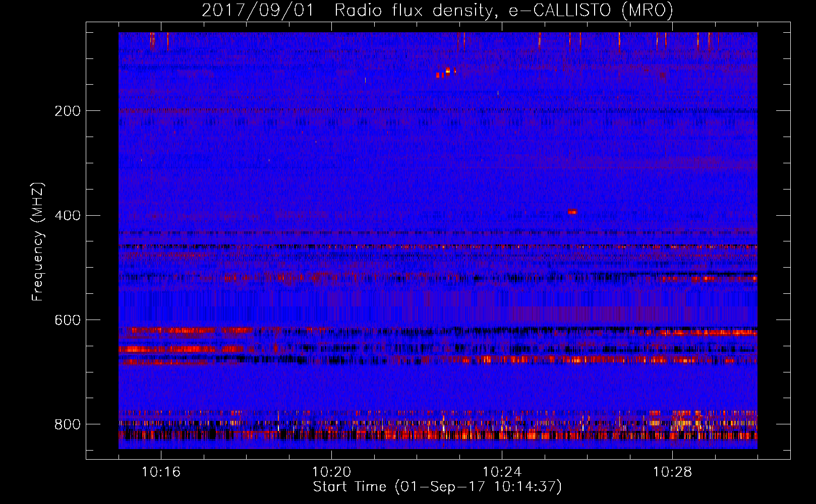Click the 800 frequency tick label

[x=68, y=424]
